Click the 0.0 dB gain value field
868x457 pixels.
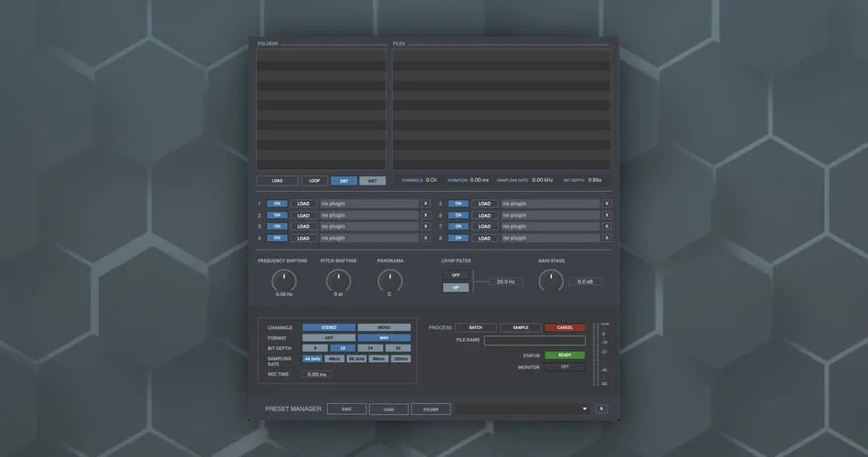point(585,282)
